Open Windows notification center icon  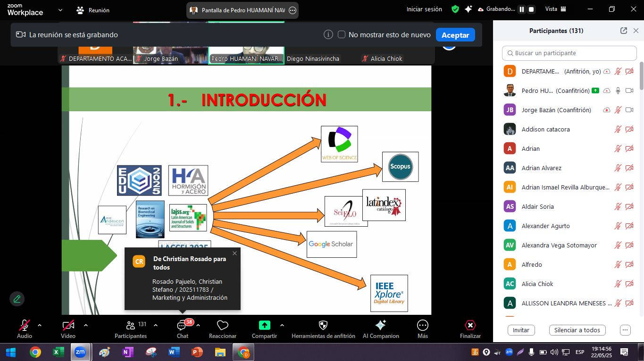coord(624,352)
